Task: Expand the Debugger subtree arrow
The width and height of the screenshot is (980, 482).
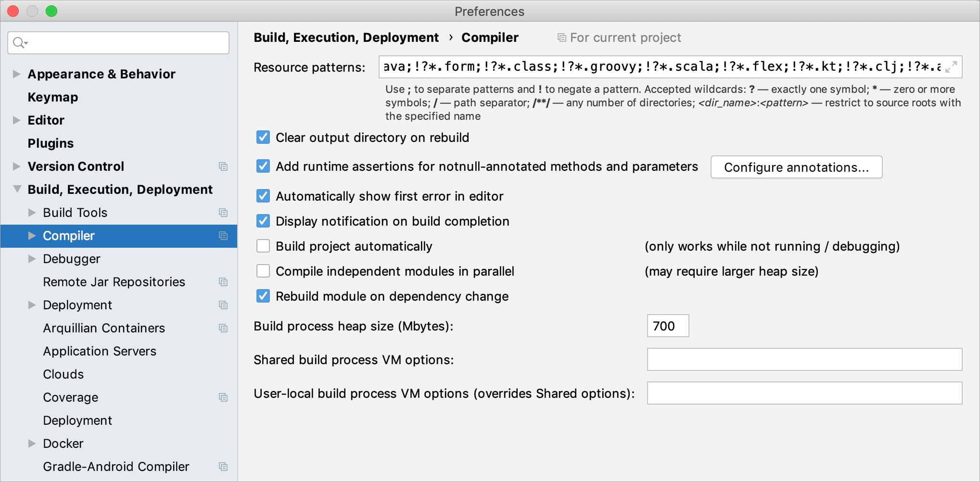Action: pyautogui.click(x=32, y=259)
